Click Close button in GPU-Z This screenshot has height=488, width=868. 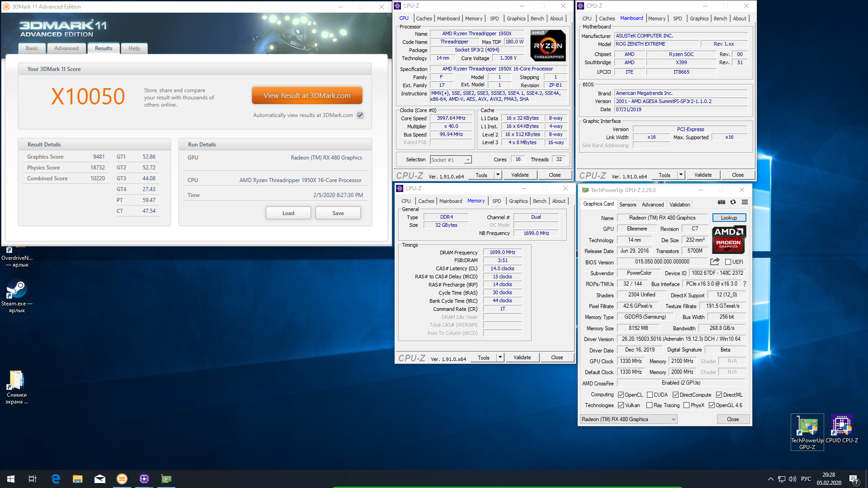(733, 419)
